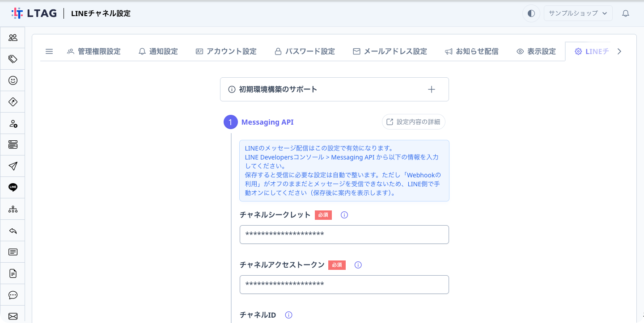Open the text form sidebar icon
Screen dimensions: 644x323
(13, 252)
